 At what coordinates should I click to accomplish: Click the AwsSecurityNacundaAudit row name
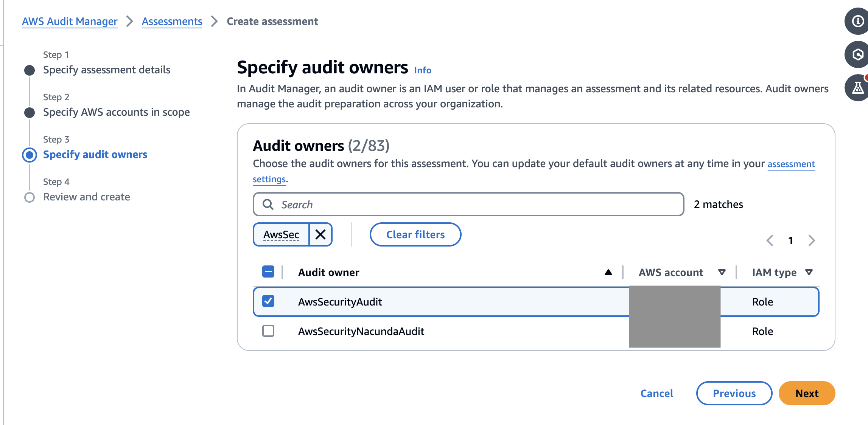[x=361, y=331]
